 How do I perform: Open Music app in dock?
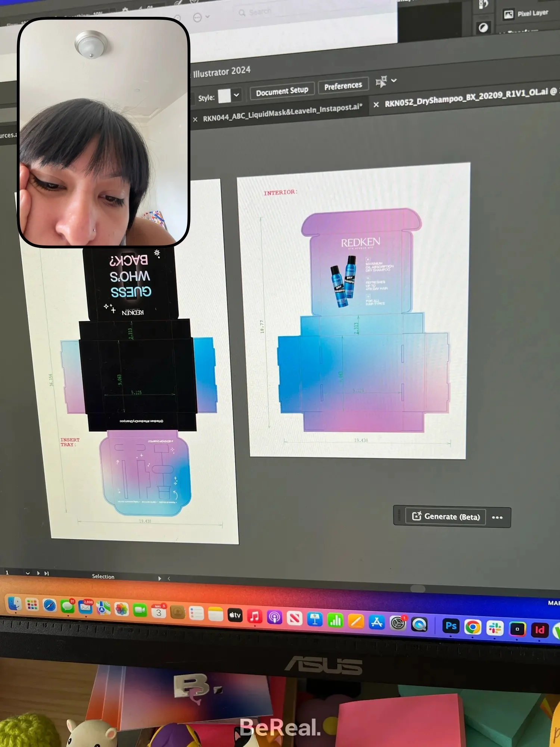coord(255,616)
